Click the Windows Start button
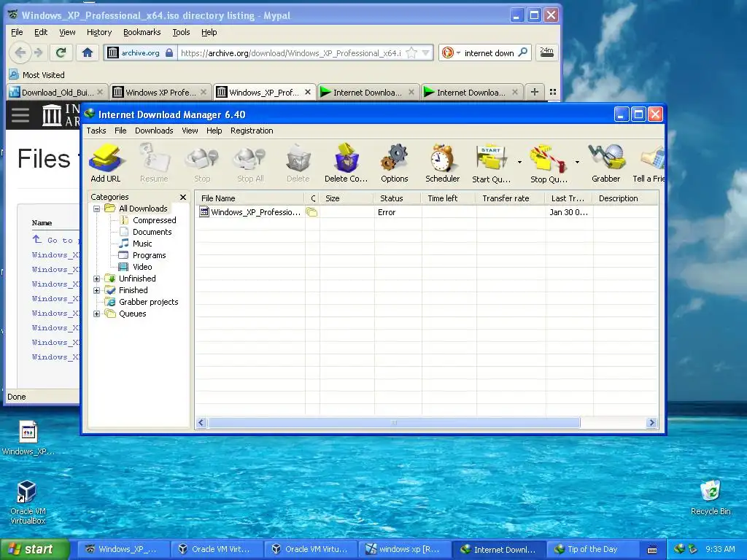 pos(34,549)
